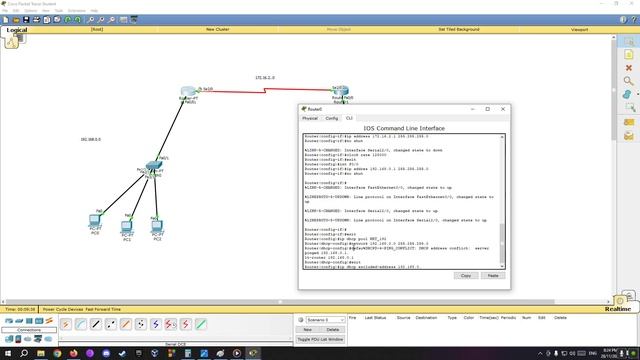Image resolution: width=640 pixels, height=360 pixels.
Task: Pick the Phone cable connection
Action: (x=141, y=324)
